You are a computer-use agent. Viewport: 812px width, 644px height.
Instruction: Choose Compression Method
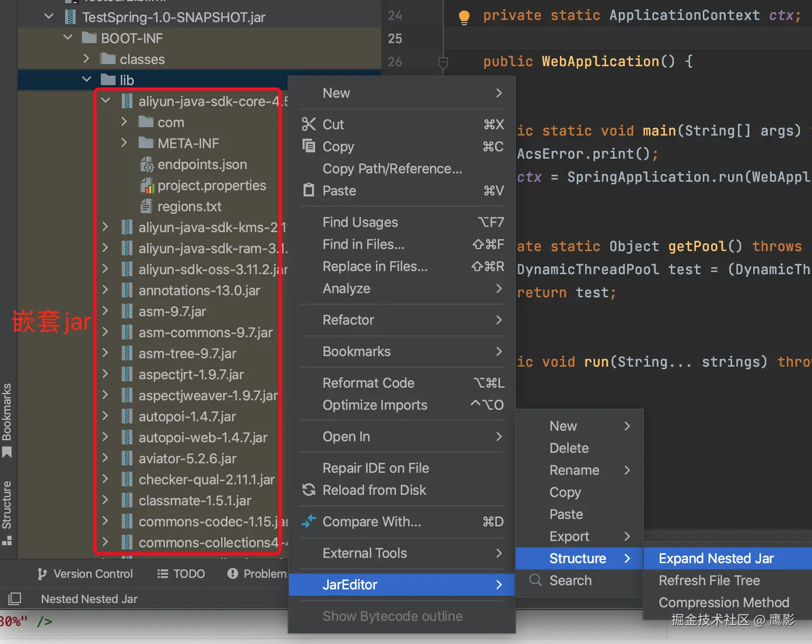727,603
